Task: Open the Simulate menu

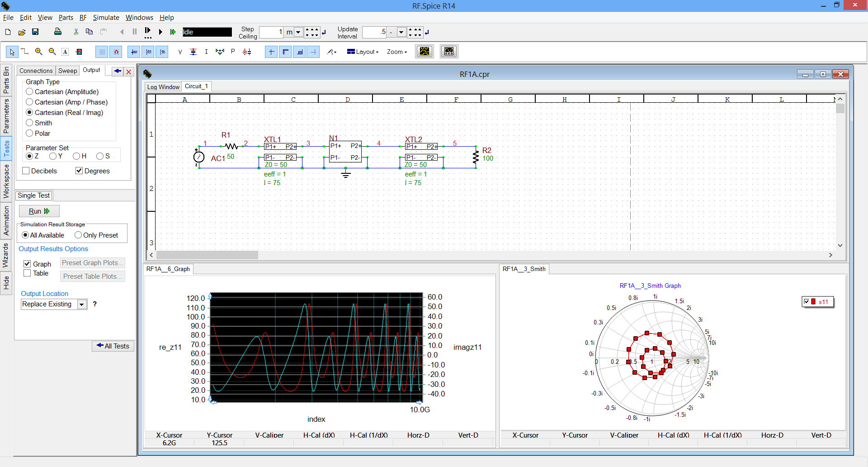Action: click(106, 18)
